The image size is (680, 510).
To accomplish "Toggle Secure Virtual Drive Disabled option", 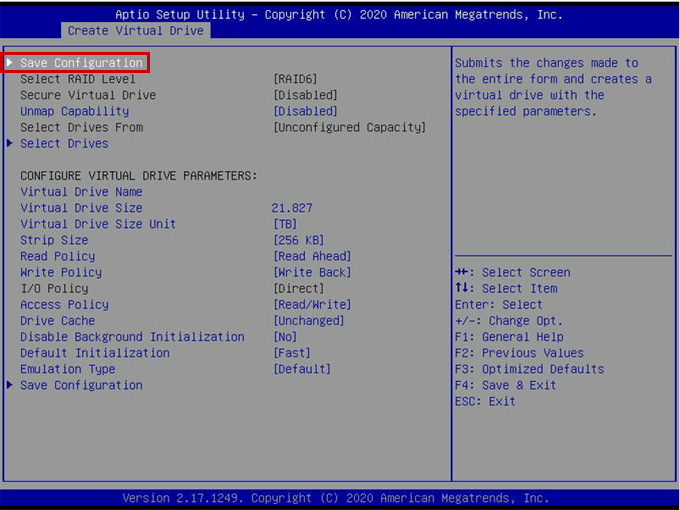I will (x=305, y=95).
